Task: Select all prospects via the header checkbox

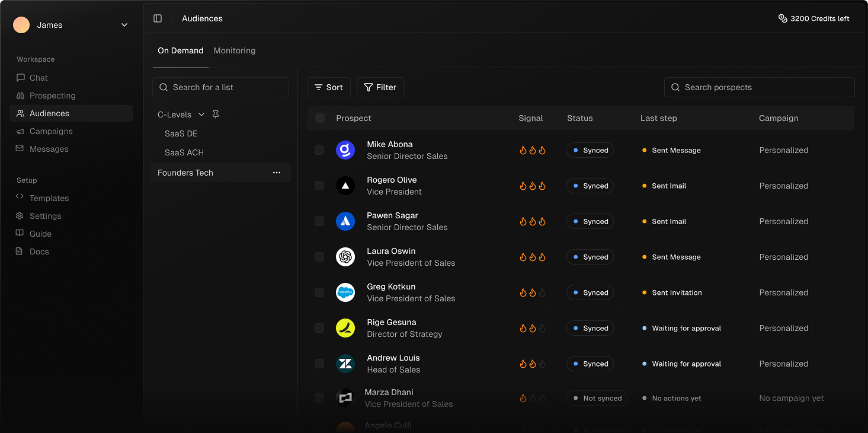Action: [319, 118]
